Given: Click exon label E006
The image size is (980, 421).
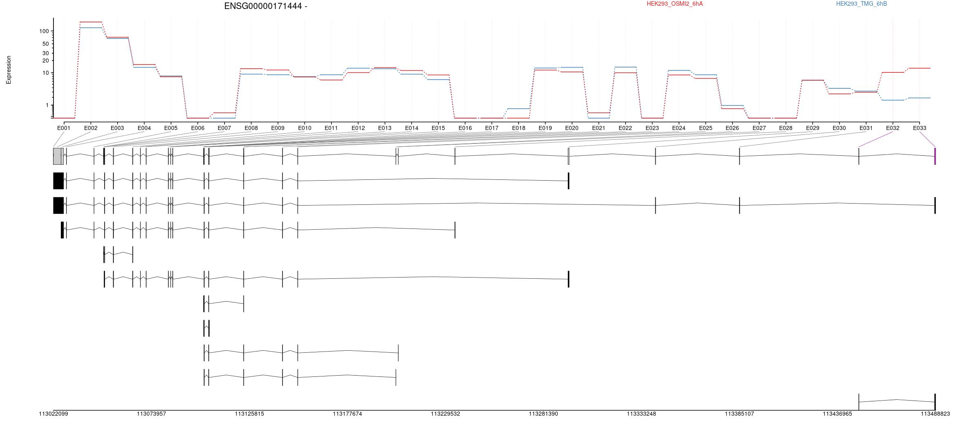Looking at the screenshot, I should (x=198, y=128).
